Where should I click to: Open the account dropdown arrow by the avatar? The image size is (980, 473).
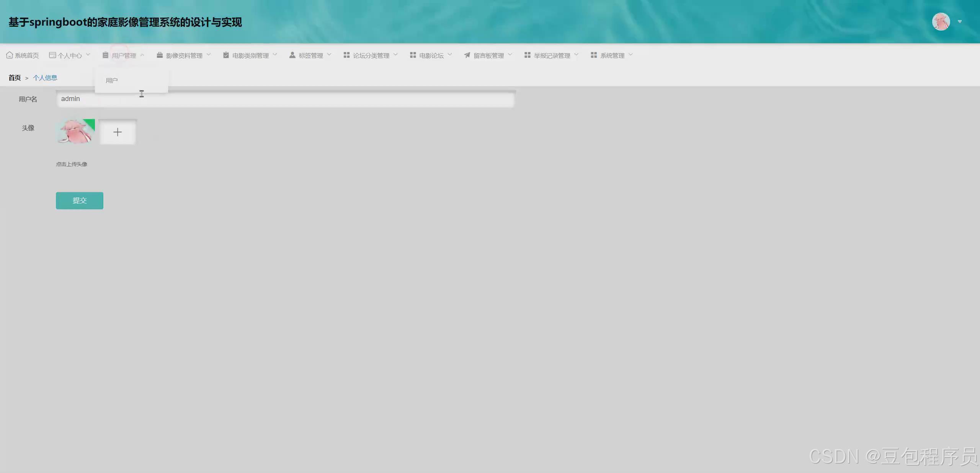[960, 21]
